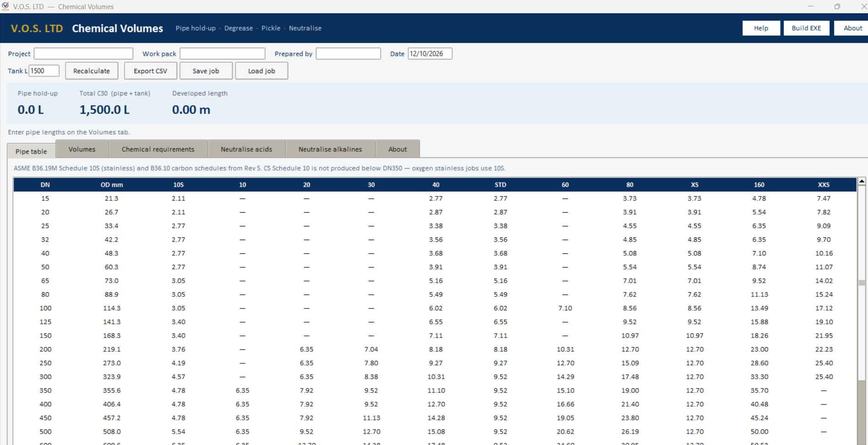Open the About tab
This screenshot has height=445, width=868.
397,149
